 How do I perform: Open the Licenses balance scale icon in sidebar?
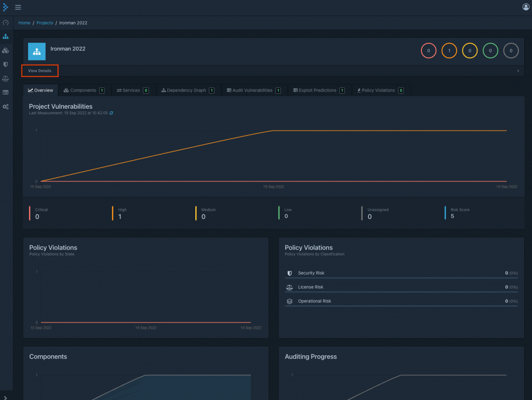click(5, 79)
